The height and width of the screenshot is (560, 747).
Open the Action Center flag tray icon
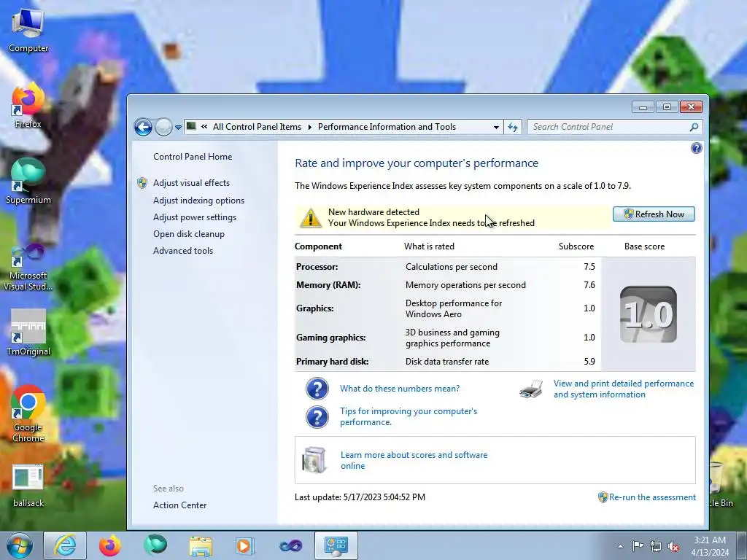tap(638, 546)
